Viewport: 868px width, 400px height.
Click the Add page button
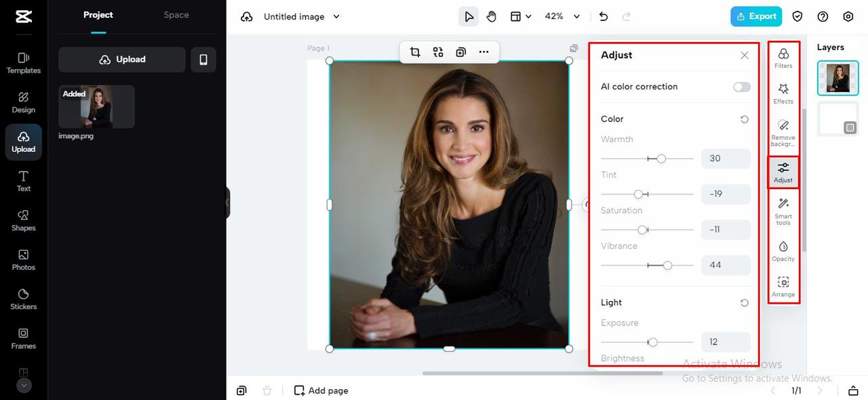click(x=321, y=391)
